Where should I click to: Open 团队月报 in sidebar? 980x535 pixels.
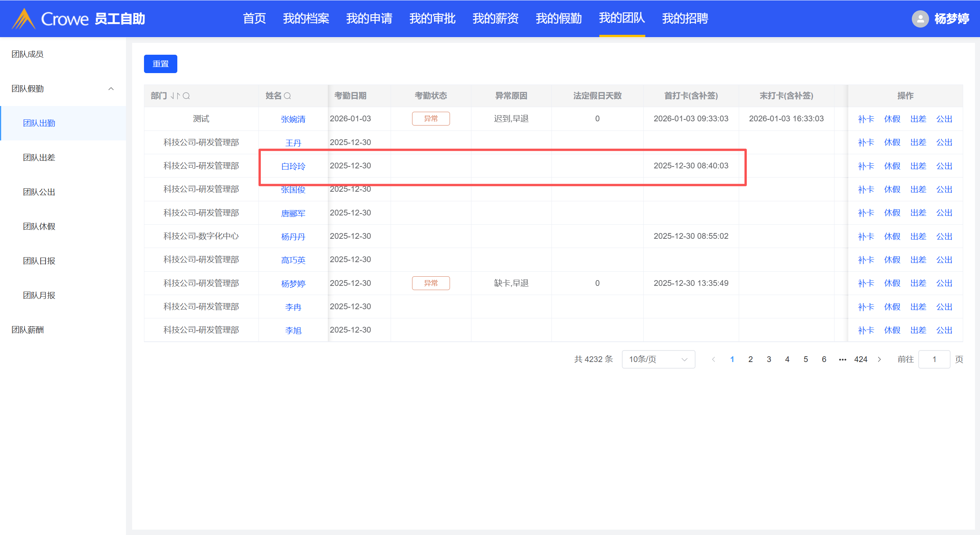[x=39, y=295]
